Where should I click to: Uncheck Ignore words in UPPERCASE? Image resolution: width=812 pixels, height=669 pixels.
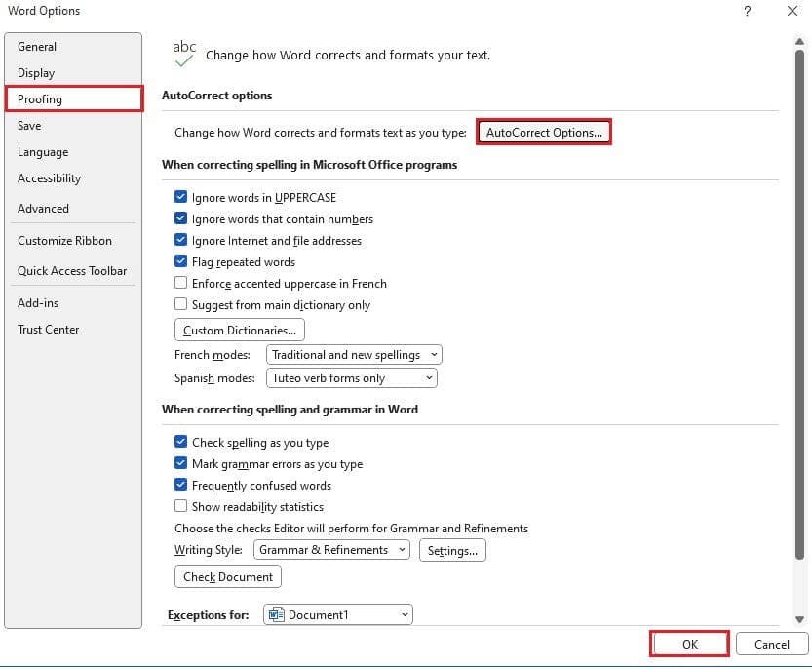point(181,197)
